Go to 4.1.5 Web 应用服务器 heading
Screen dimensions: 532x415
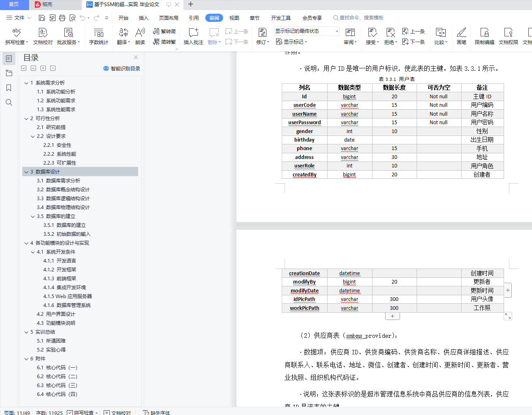[68, 296]
